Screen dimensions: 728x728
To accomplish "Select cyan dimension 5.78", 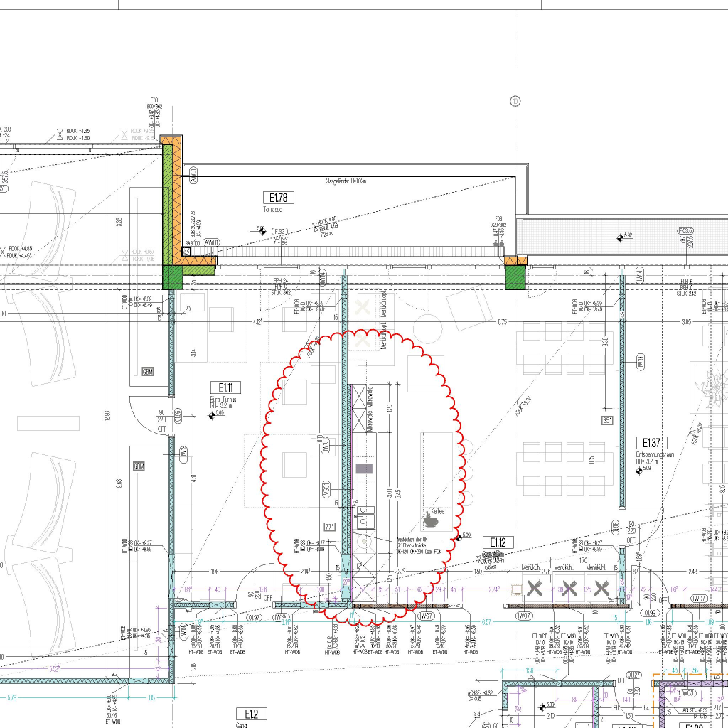I will (x=11, y=697).
